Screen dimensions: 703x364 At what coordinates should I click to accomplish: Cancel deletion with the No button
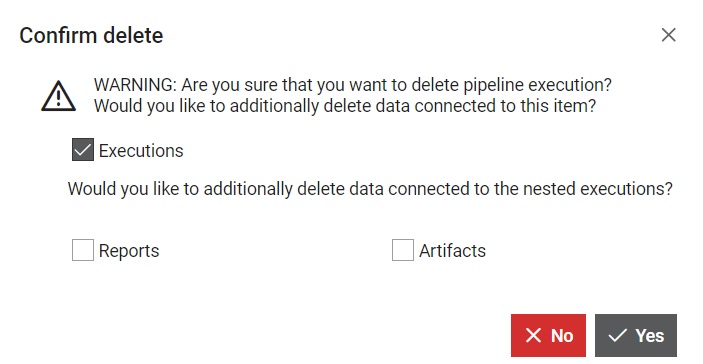(x=548, y=335)
